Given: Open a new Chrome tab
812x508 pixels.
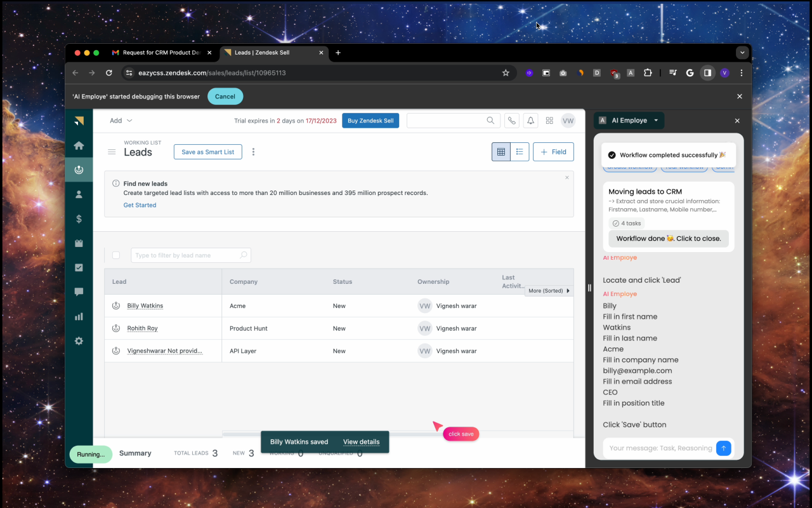Looking at the screenshot, I should coord(338,53).
